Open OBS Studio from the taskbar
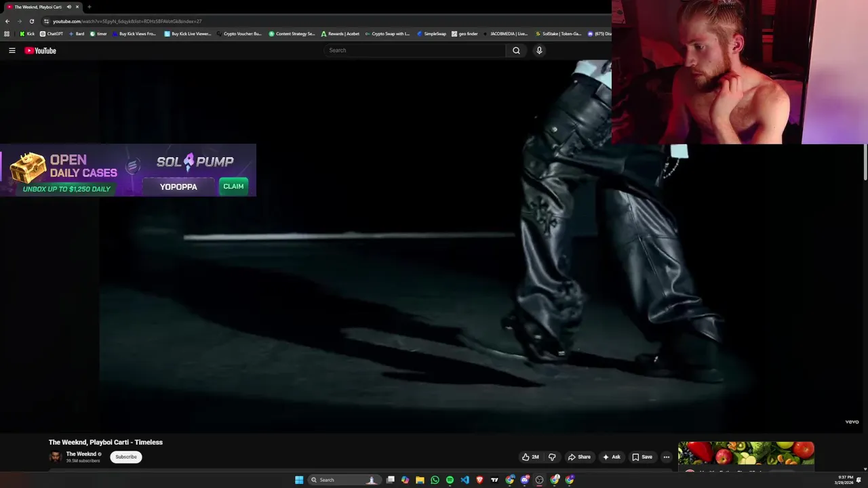Screen dimensions: 868x488 (540, 480)
